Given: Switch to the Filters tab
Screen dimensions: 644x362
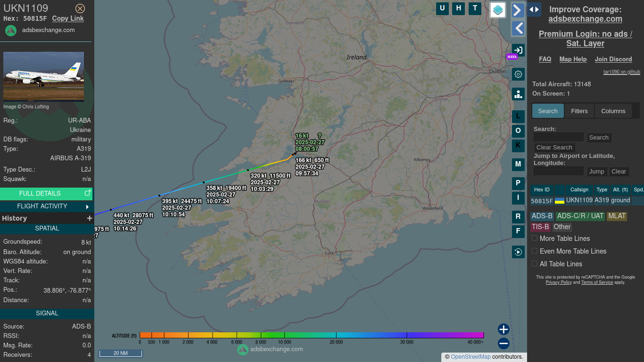Looking at the screenshot, I should click(x=579, y=111).
